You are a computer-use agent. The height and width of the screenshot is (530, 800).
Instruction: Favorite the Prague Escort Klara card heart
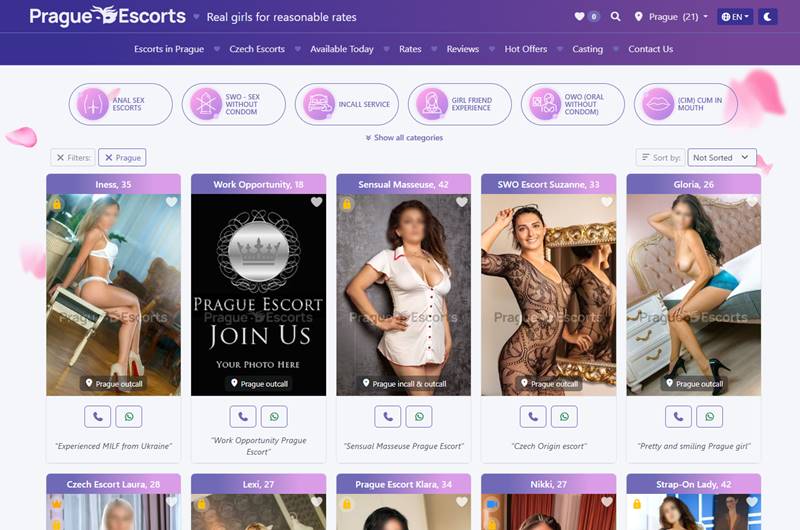462,502
